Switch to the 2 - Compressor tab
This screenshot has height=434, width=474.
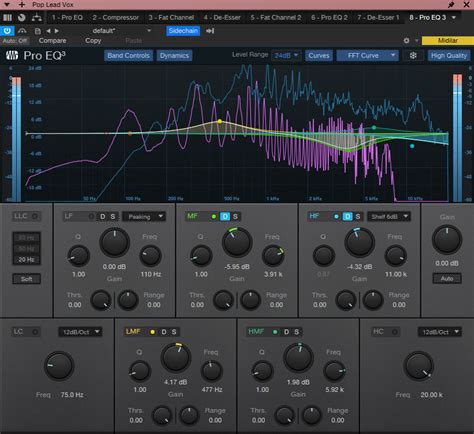(x=116, y=17)
